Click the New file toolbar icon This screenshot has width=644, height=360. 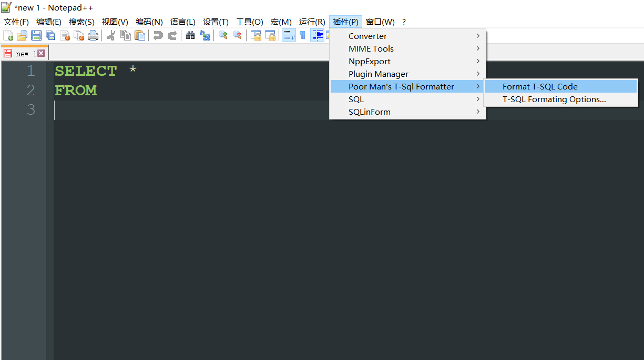click(8, 35)
